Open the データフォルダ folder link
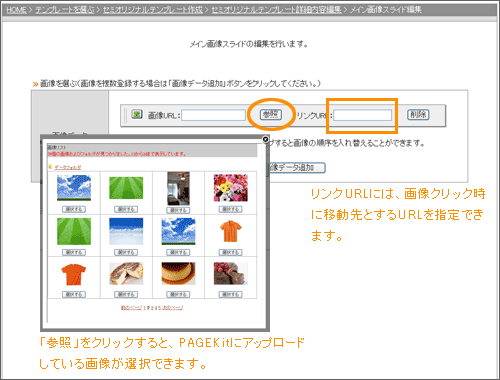The image size is (500, 380). pos(68,167)
